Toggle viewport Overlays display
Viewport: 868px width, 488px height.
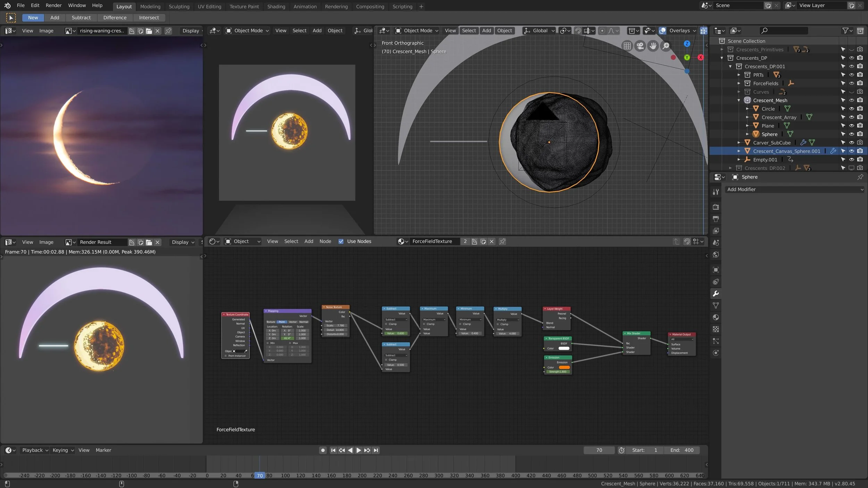point(662,31)
